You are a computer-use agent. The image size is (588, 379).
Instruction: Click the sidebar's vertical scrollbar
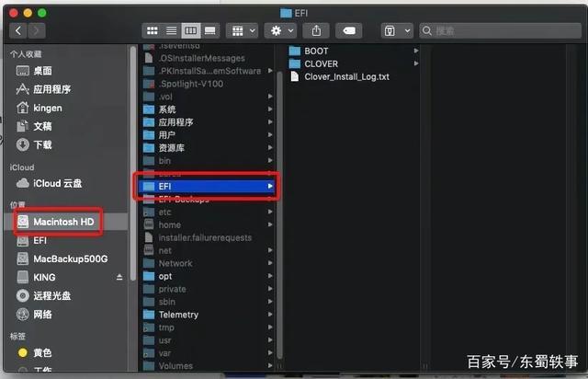pyautogui.click(x=132, y=163)
